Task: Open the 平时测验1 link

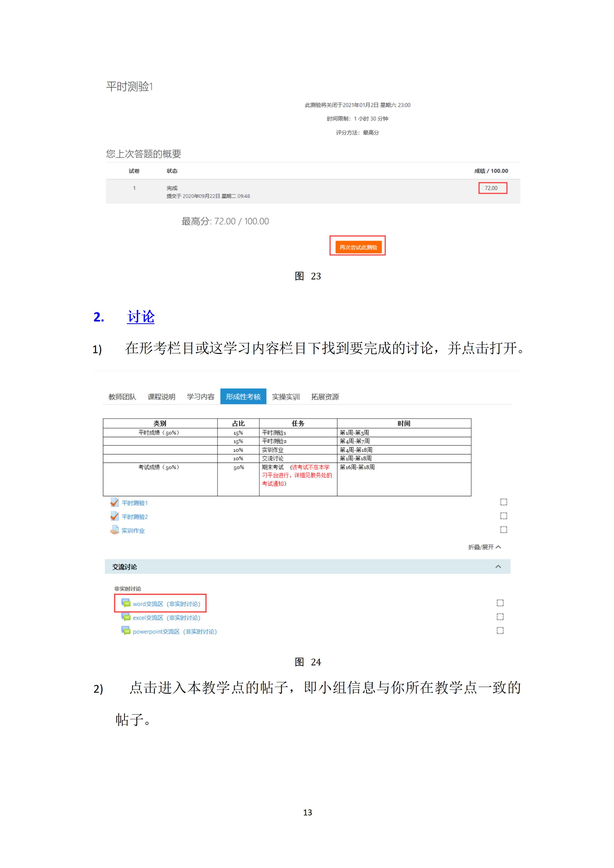Action: point(135,503)
